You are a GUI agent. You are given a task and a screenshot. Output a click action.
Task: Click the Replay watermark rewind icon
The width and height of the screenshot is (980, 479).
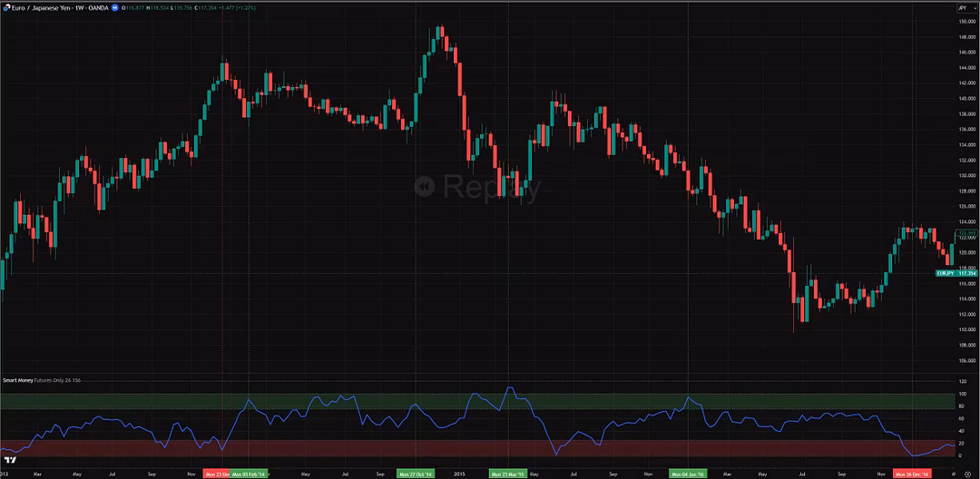[425, 187]
